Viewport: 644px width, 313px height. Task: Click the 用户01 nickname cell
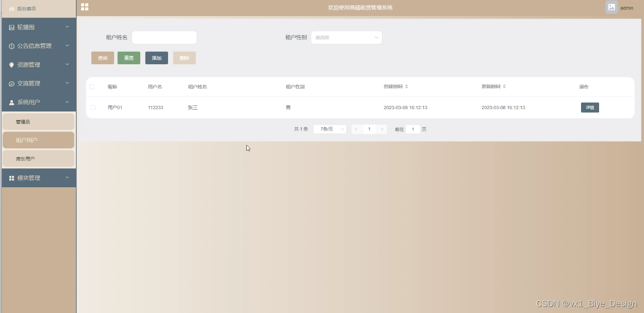coord(115,108)
